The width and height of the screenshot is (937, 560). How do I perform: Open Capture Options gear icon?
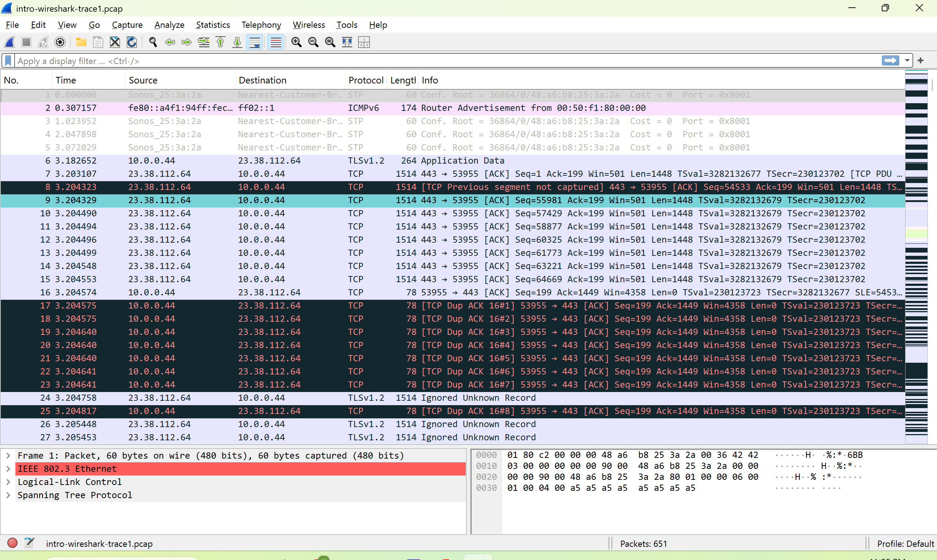(x=60, y=42)
